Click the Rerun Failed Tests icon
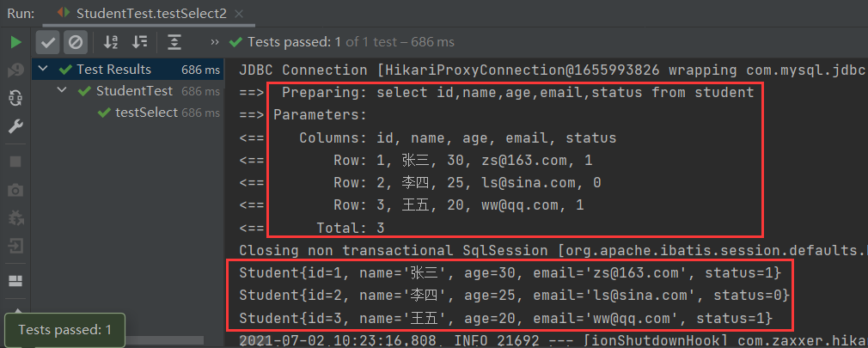The height and width of the screenshot is (348, 868). (15, 70)
